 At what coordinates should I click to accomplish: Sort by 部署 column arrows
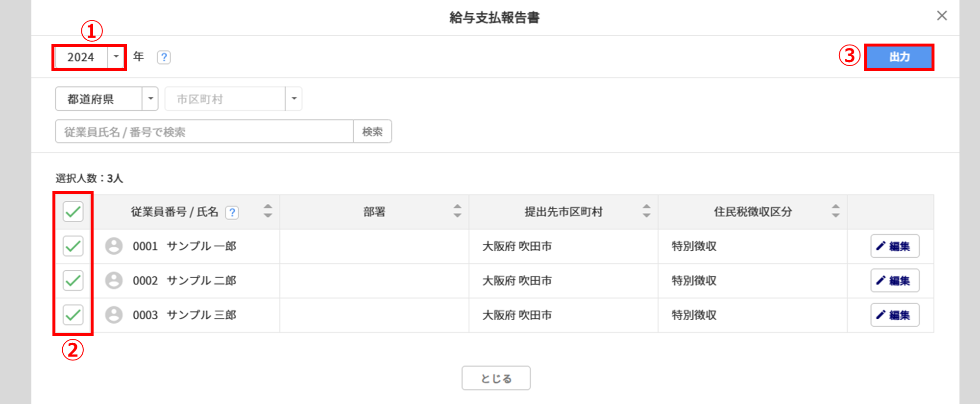457,211
